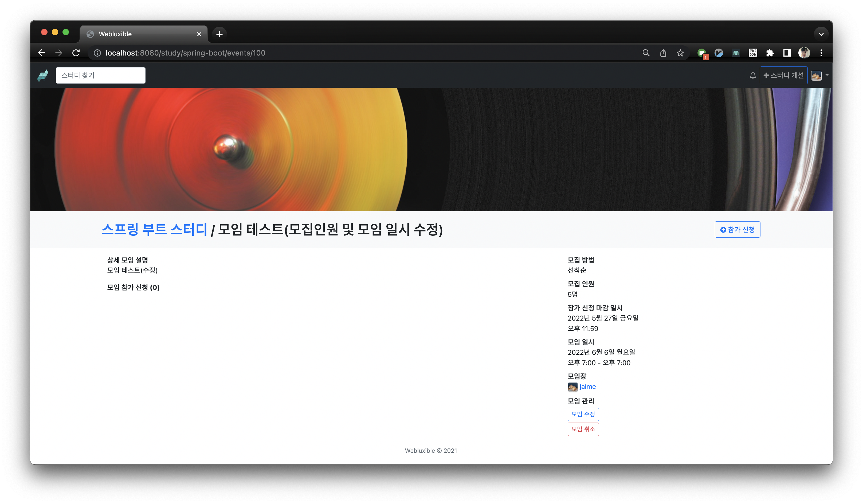Open the Chrome profile avatar
The height and width of the screenshot is (504, 863).
804,53
